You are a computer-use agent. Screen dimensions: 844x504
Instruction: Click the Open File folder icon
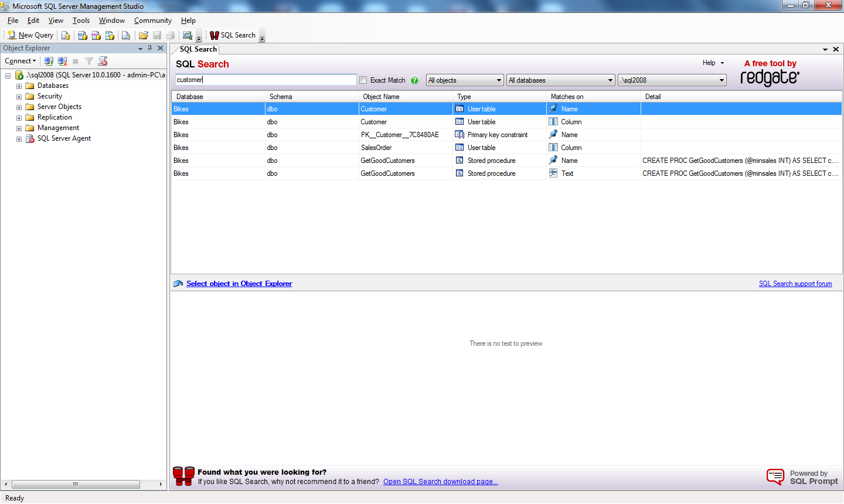[143, 35]
